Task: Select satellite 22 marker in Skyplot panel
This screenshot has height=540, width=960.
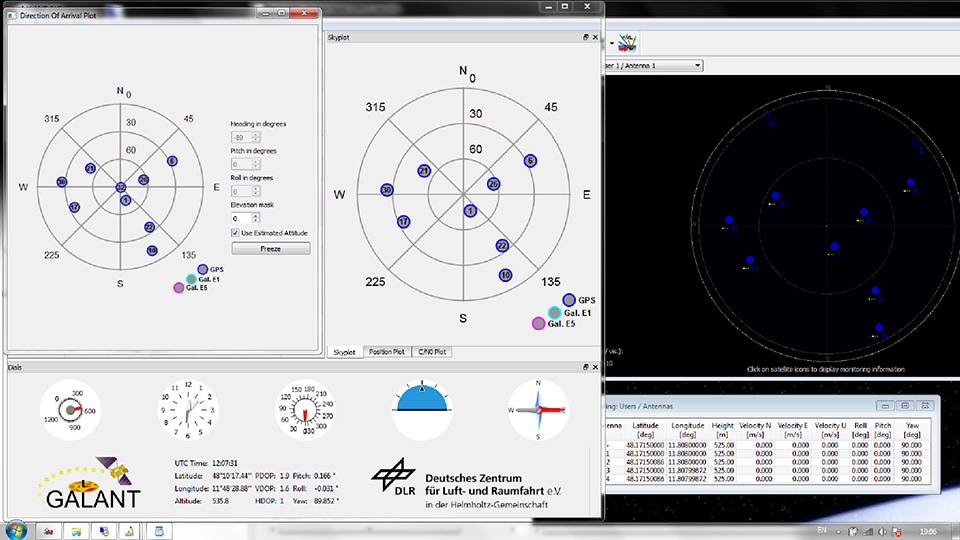Action: (x=502, y=246)
